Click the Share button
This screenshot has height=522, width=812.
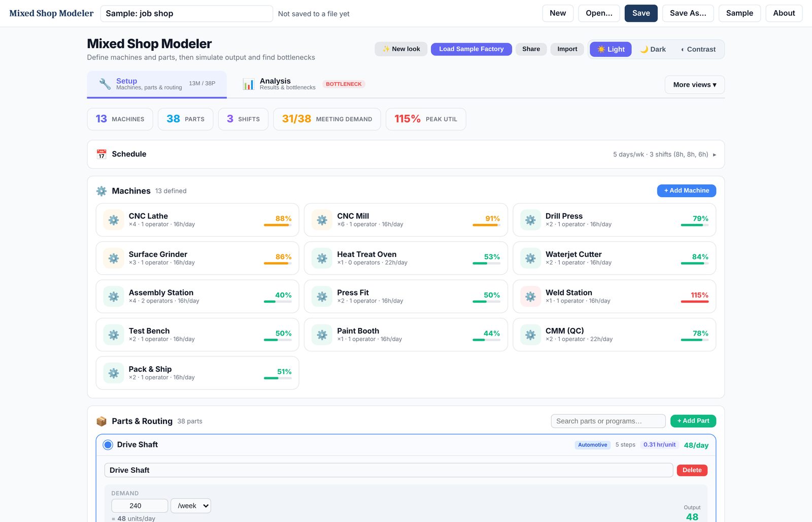(531, 49)
